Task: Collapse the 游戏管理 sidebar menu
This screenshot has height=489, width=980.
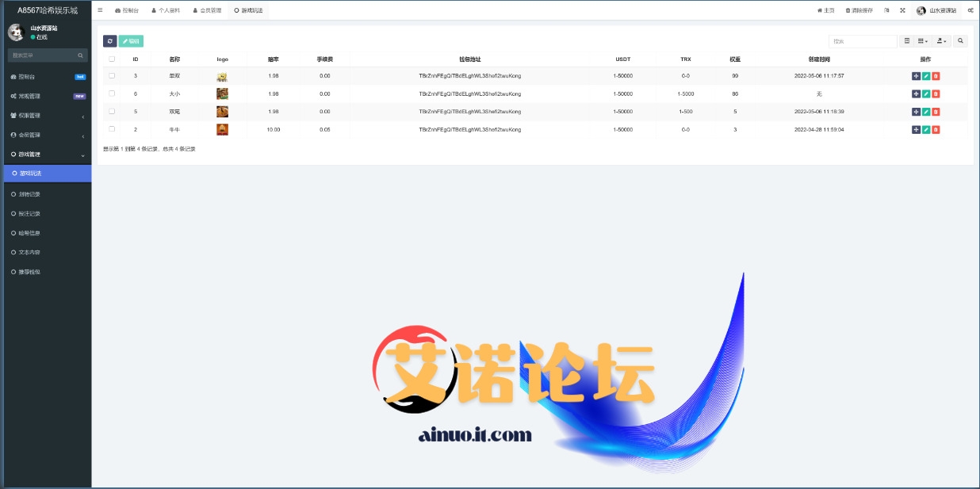Action: (x=46, y=155)
